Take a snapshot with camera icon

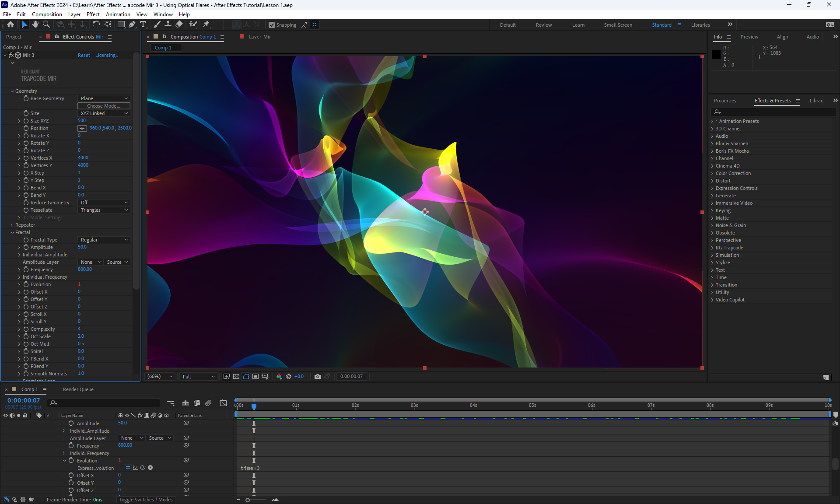(x=318, y=376)
